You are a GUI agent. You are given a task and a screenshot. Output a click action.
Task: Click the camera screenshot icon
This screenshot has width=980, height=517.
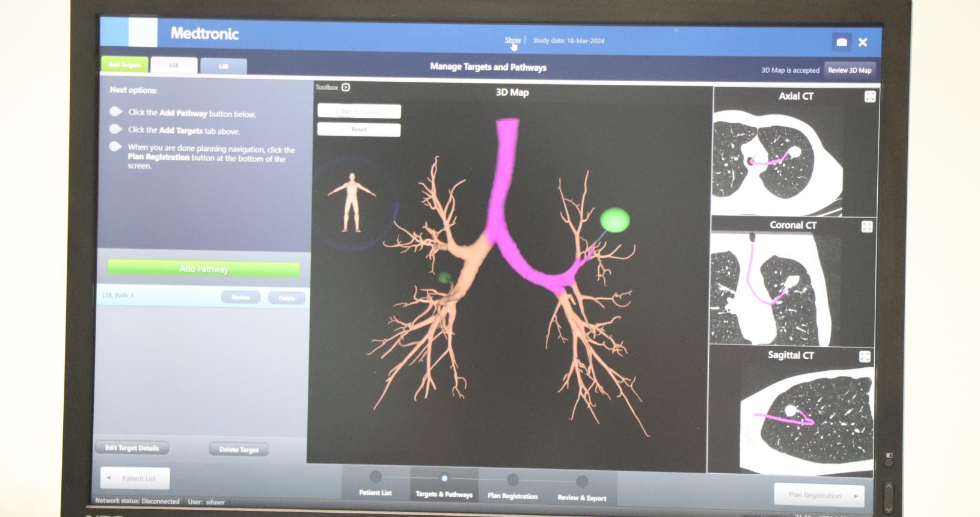[841, 42]
